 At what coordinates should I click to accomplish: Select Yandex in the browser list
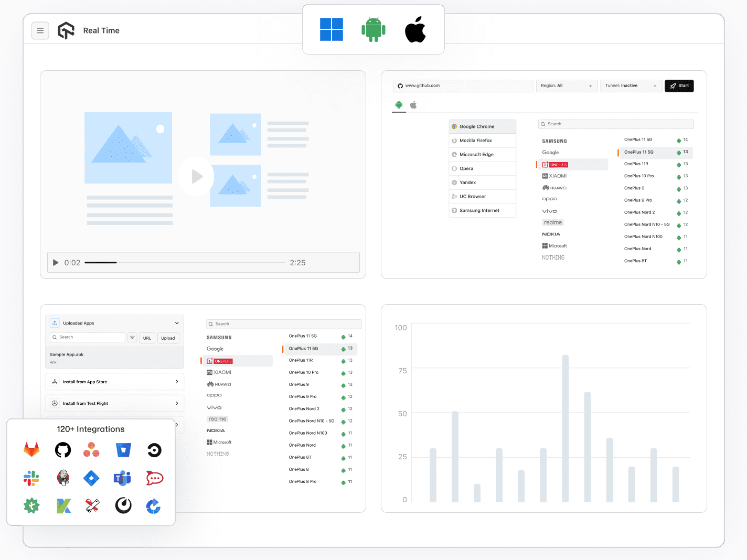coord(483,182)
